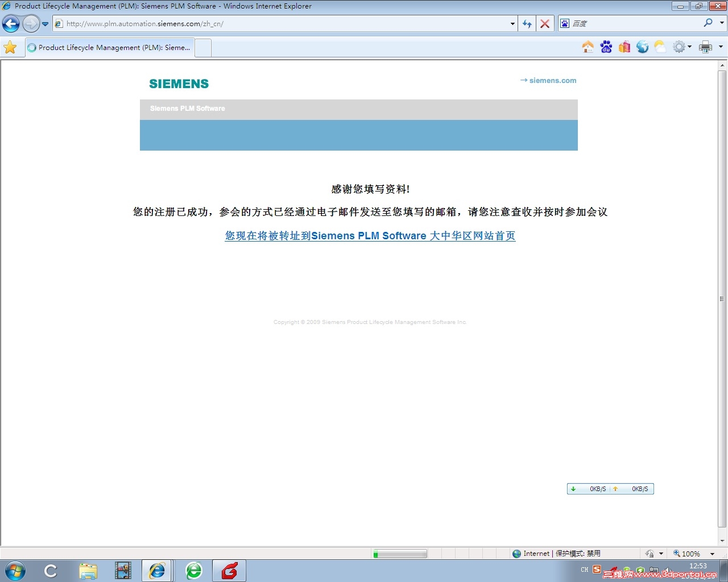This screenshot has height=582, width=728.
Task: Click the CH language indicator in tray
Action: (x=585, y=569)
